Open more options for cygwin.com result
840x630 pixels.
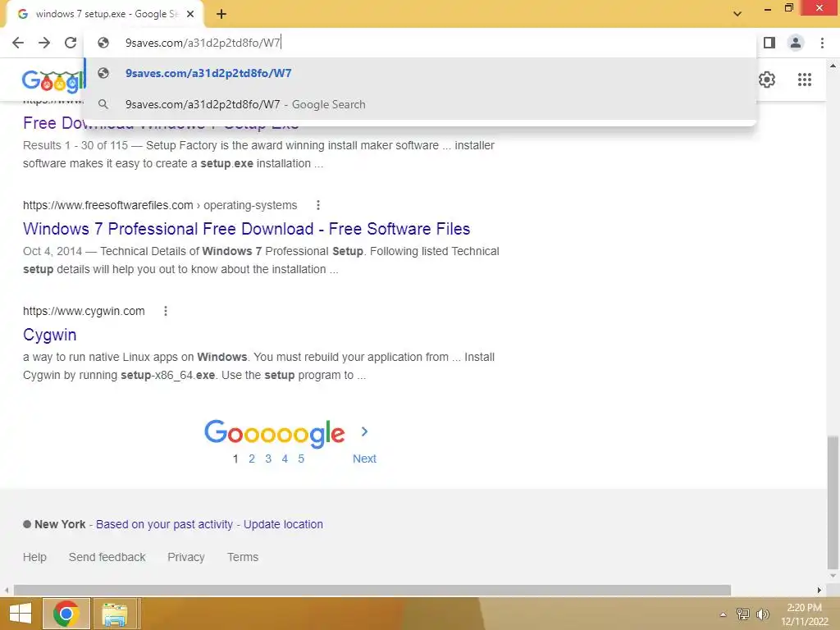(x=166, y=311)
